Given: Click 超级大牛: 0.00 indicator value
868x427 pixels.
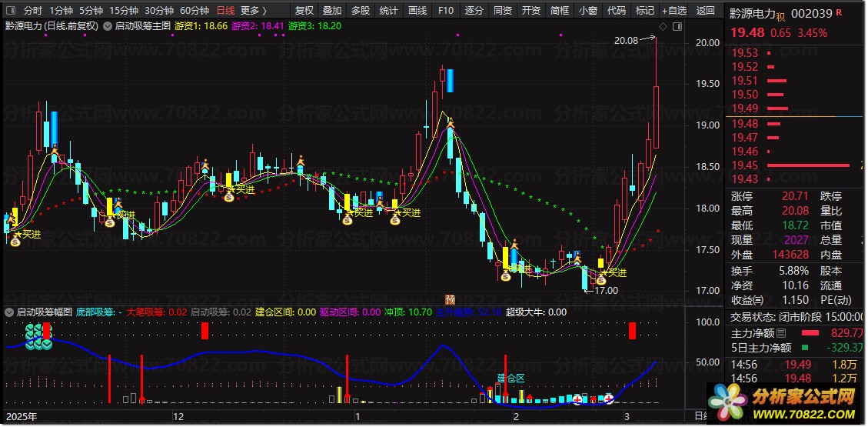Looking at the screenshot, I should point(537,312).
